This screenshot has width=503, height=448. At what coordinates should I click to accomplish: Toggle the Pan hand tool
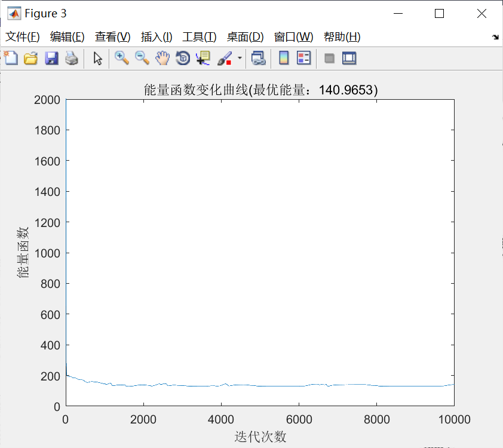point(162,58)
